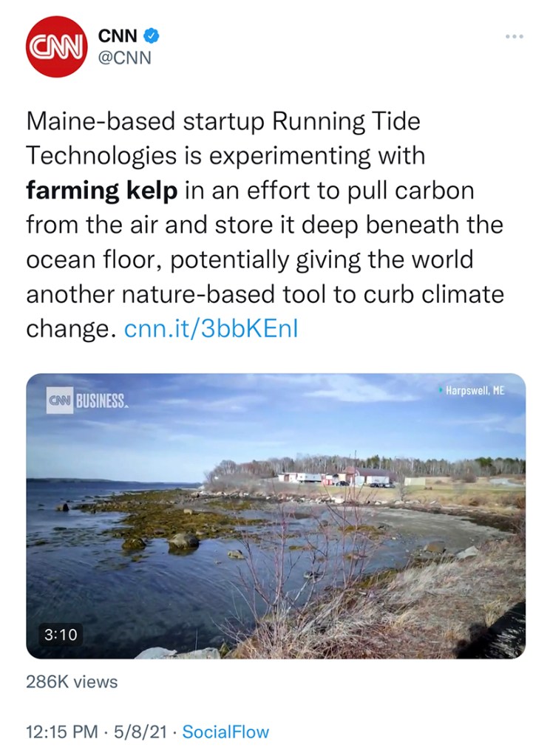
Task: Click the 12:15 PM timestamp
Action: pos(61,732)
